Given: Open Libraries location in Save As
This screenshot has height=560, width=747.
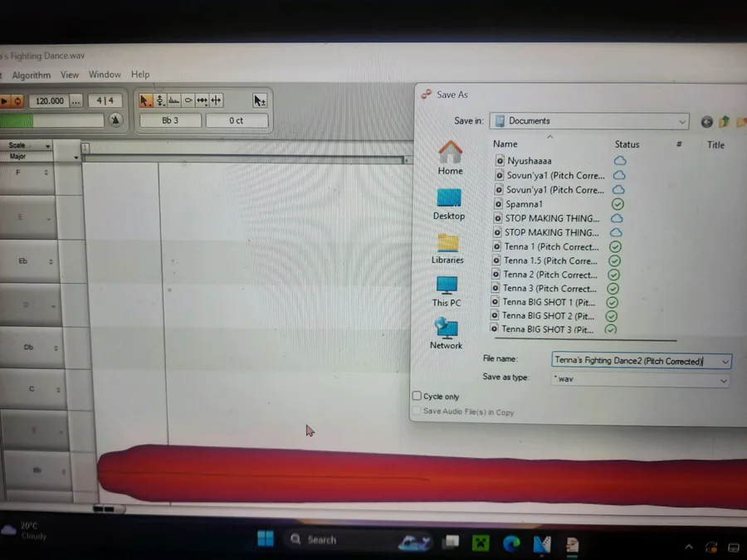Looking at the screenshot, I should (x=447, y=249).
